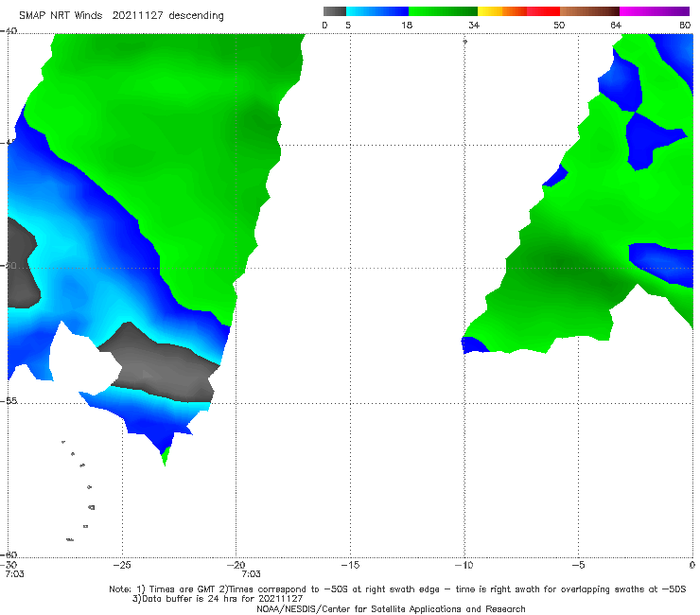Click the "-5" longitude axis label
The height and width of the screenshot is (615, 700).
click(578, 565)
